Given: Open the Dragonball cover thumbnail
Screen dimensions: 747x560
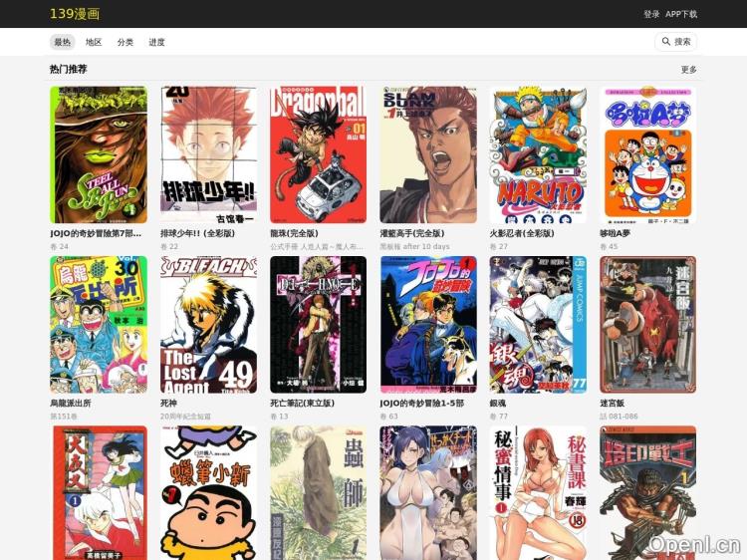Looking at the screenshot, I should 319,154.
